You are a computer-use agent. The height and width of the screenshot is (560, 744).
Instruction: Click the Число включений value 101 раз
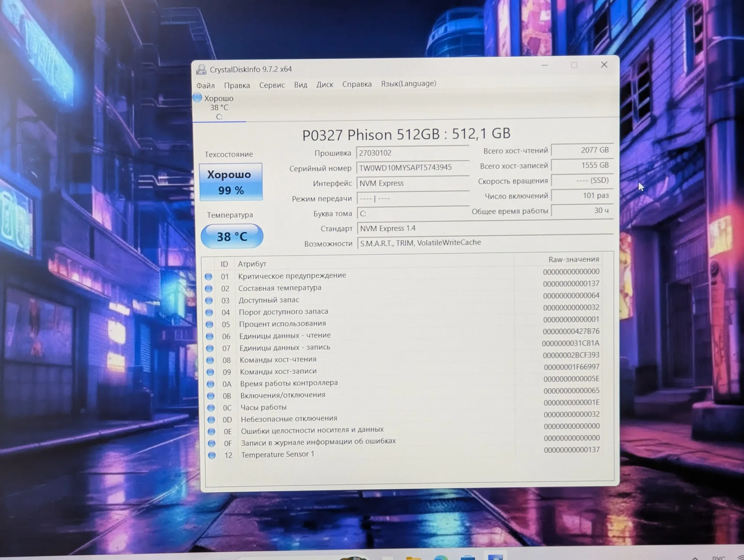click(582, 196)
